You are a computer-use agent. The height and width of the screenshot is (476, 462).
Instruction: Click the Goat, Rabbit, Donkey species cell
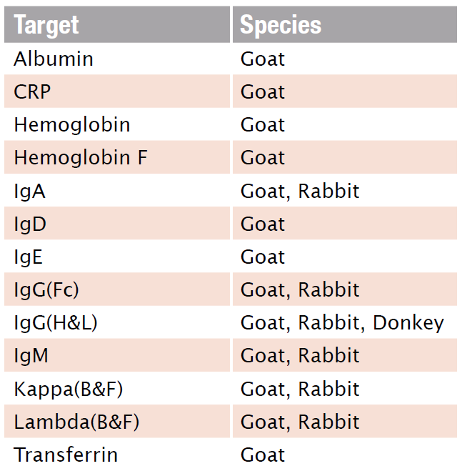(342, 322)
